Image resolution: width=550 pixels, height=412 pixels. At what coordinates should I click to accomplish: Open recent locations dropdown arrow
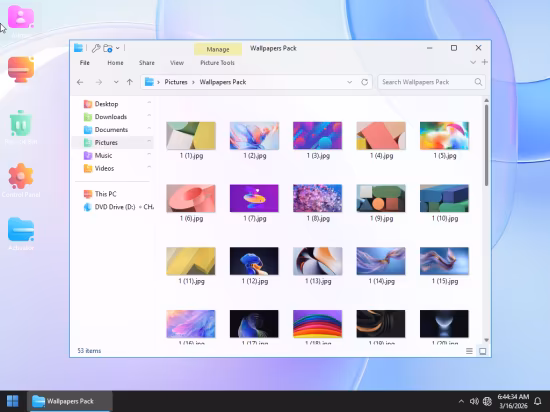116,82
